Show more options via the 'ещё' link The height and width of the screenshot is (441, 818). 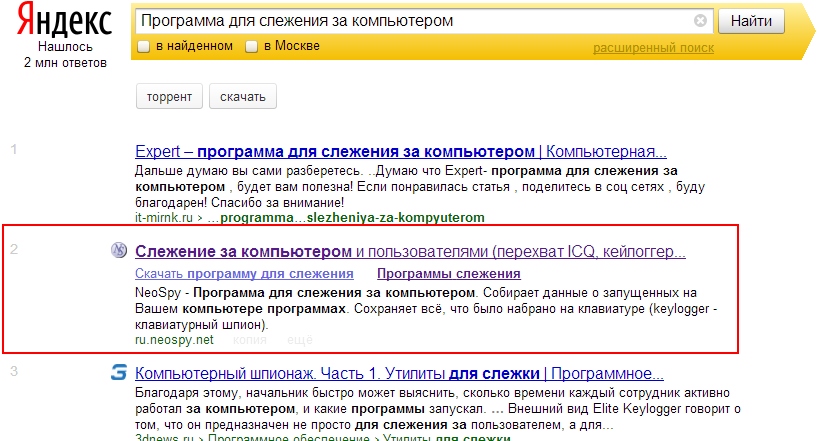299,340
